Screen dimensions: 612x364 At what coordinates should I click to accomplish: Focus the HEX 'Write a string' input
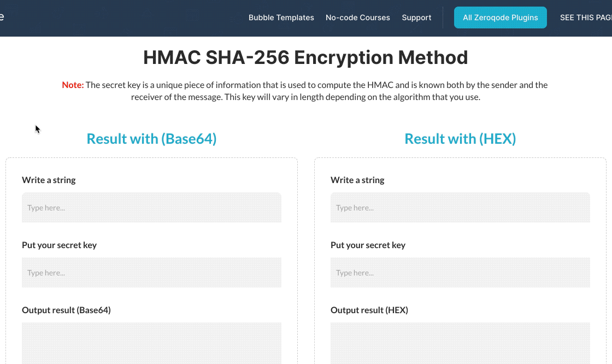tap(460, 208)
